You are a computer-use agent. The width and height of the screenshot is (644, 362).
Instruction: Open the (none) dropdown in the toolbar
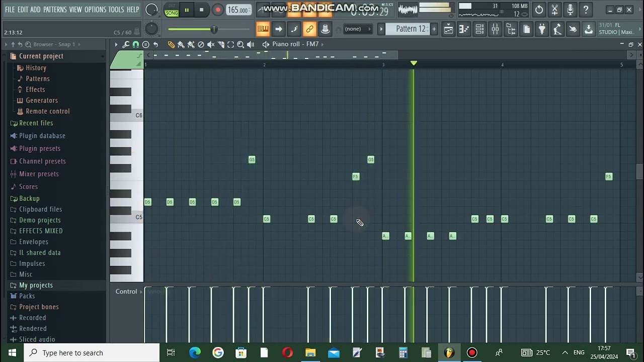click(357, 29)
